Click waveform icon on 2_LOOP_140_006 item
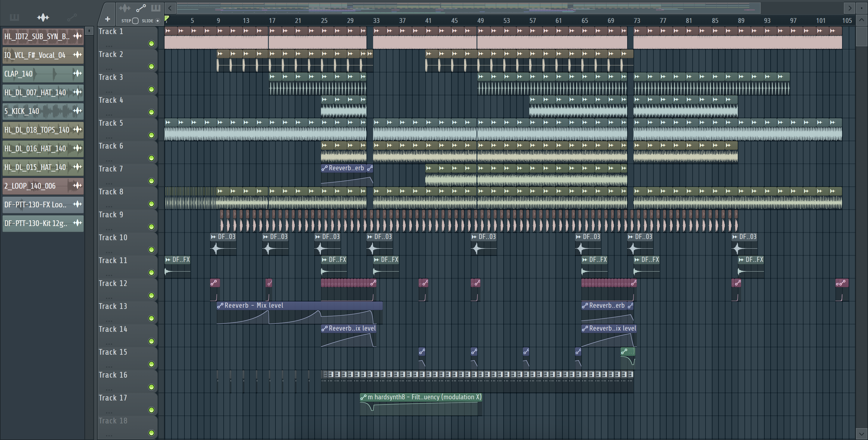Screen dimensions: 868x440 coord(77,186)
